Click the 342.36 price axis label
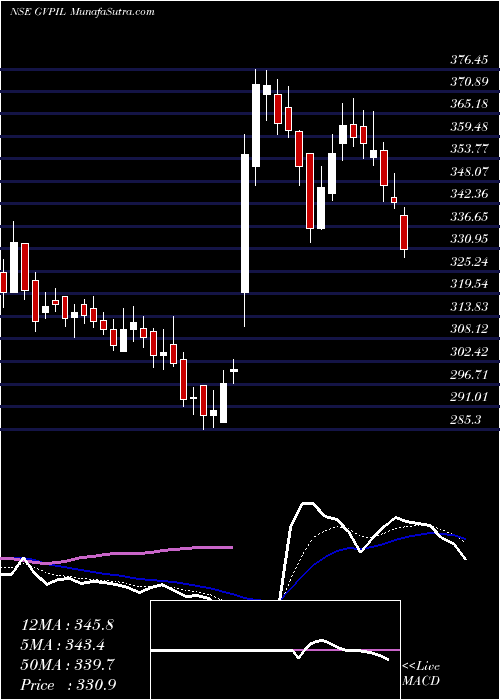Image resolution: width=500 pixels, height=700 pixels. point(468,195)
